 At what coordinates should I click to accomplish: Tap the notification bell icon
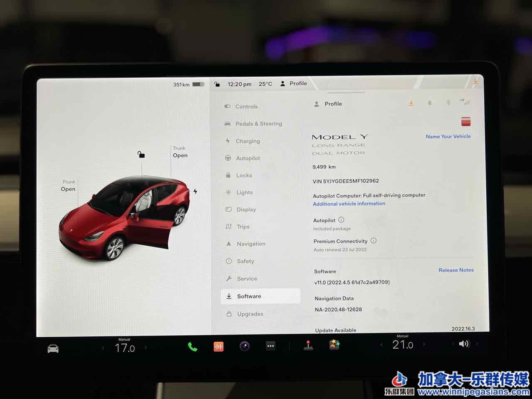tap(430, 103)
